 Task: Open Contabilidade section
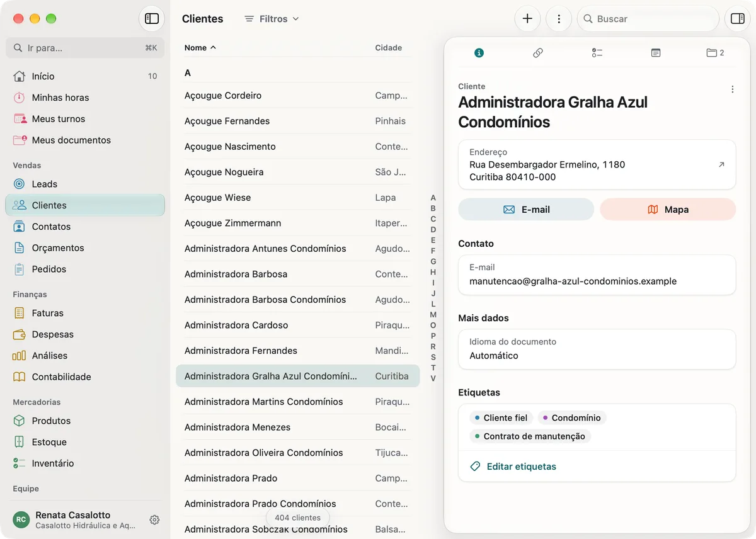pos(85,377)
